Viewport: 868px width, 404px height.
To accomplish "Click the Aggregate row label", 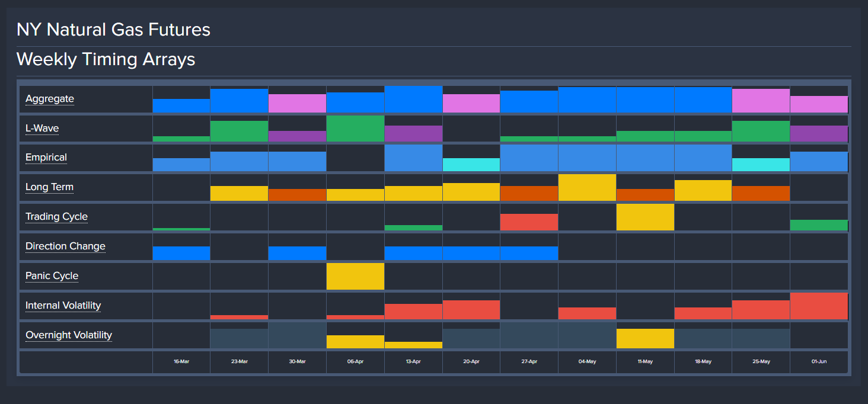I will point(50,99).
